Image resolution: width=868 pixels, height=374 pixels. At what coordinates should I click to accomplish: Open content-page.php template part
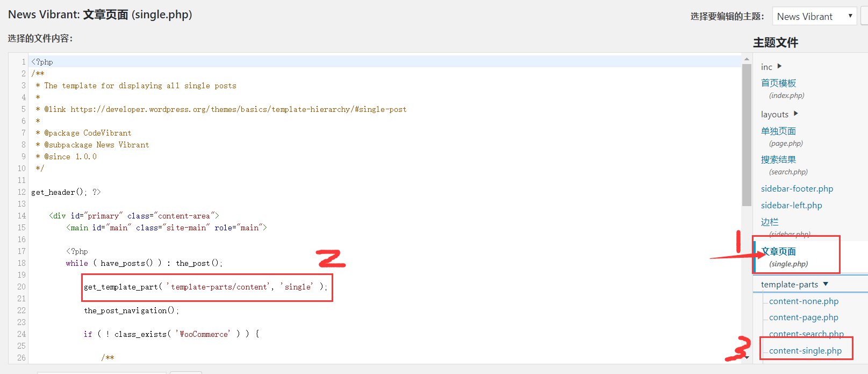[x=804, y=317]
